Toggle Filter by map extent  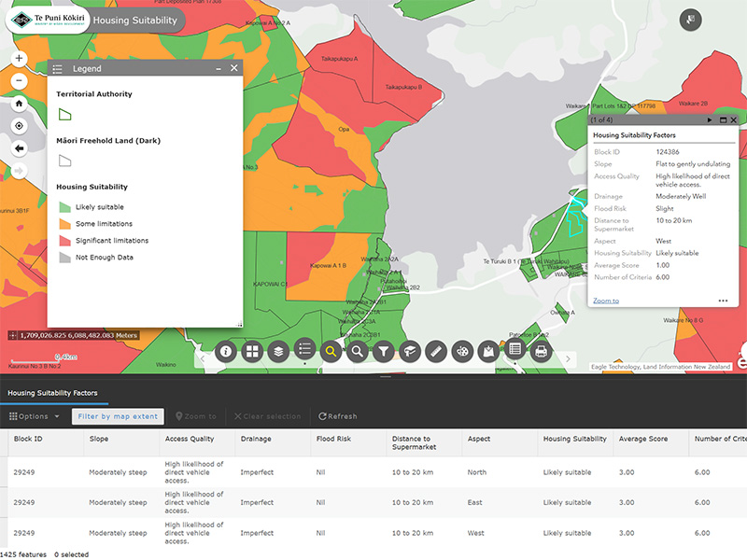[118, 416]
